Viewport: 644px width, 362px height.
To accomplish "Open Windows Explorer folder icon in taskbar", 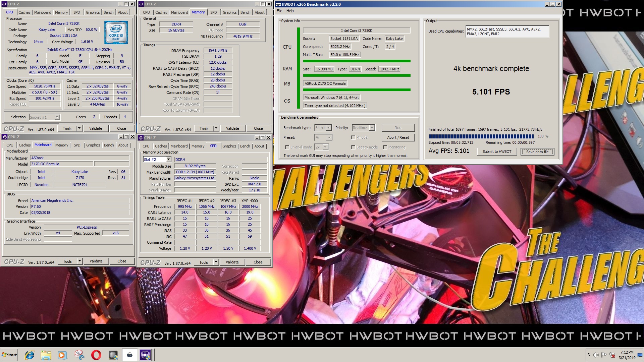I will coord(46,355).
